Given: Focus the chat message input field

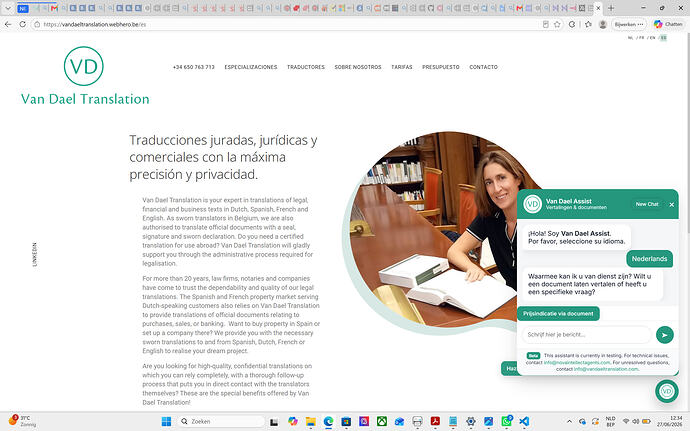Looking at the screenshot, I should [586, 335].
